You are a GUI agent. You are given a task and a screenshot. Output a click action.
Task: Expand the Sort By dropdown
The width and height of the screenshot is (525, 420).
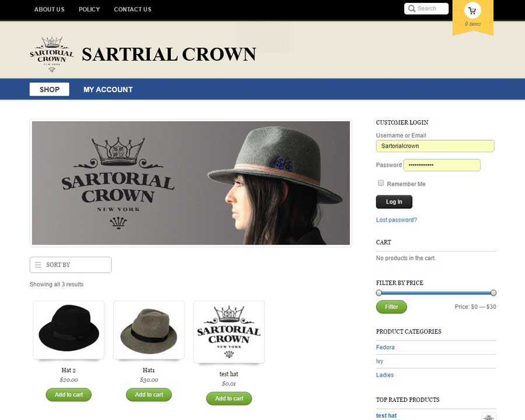(71, 265)
